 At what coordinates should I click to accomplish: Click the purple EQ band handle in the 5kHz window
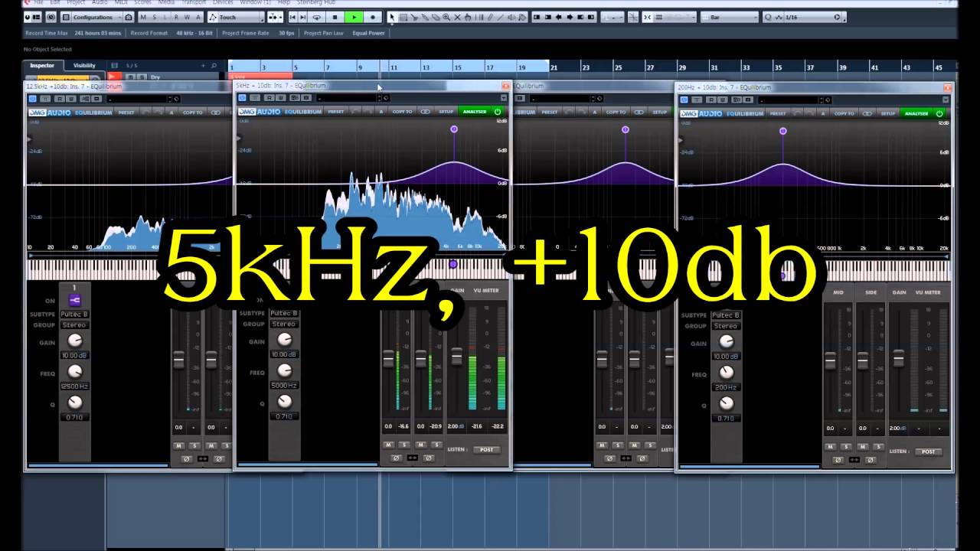[454, 129]
